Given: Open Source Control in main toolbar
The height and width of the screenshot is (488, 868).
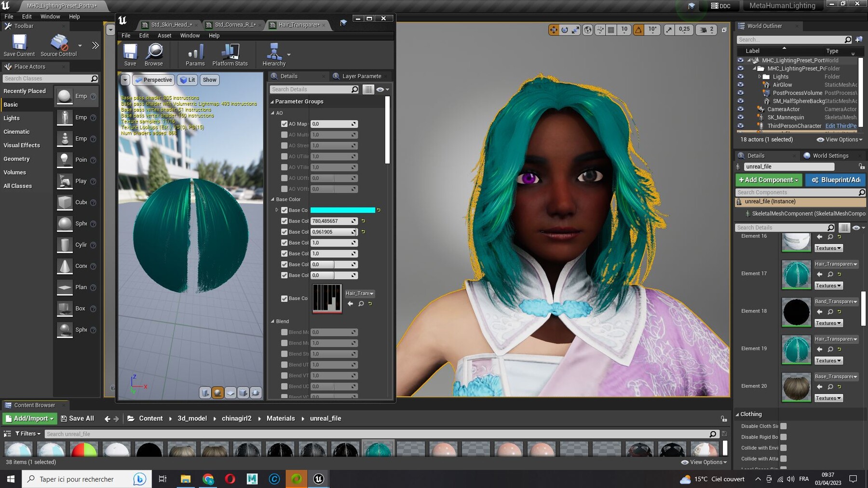Looking at the screenshot, I should [x=59, y=46].
